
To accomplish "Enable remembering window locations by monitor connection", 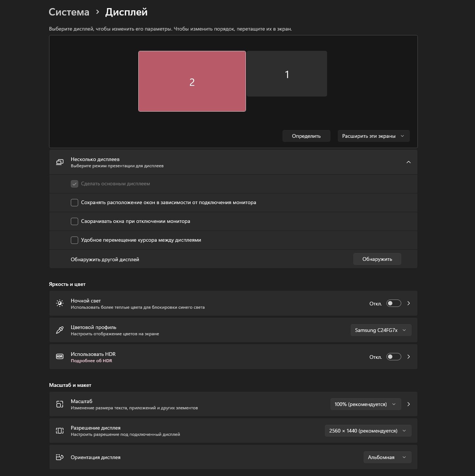I will click(x=74, y=203).
